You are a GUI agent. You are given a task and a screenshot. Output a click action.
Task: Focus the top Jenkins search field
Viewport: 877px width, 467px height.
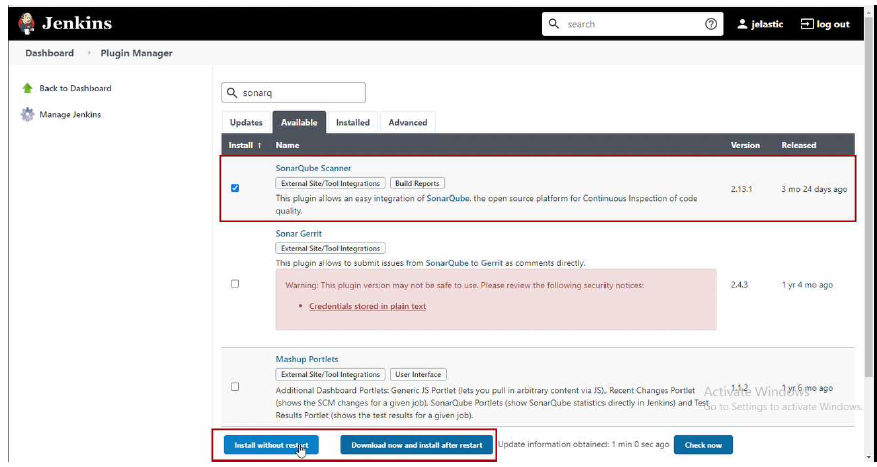click(x=632, y=24)
